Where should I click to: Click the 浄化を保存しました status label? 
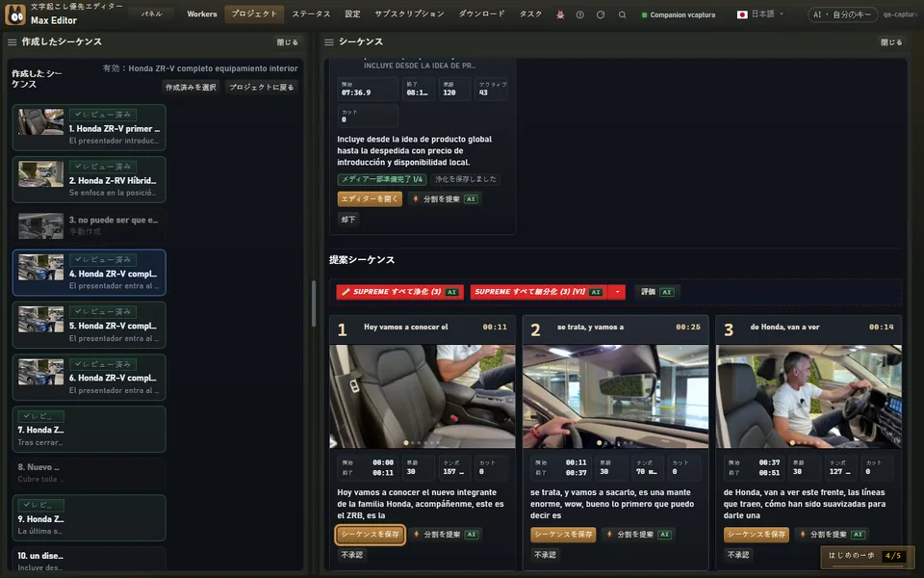pos(466,179)
